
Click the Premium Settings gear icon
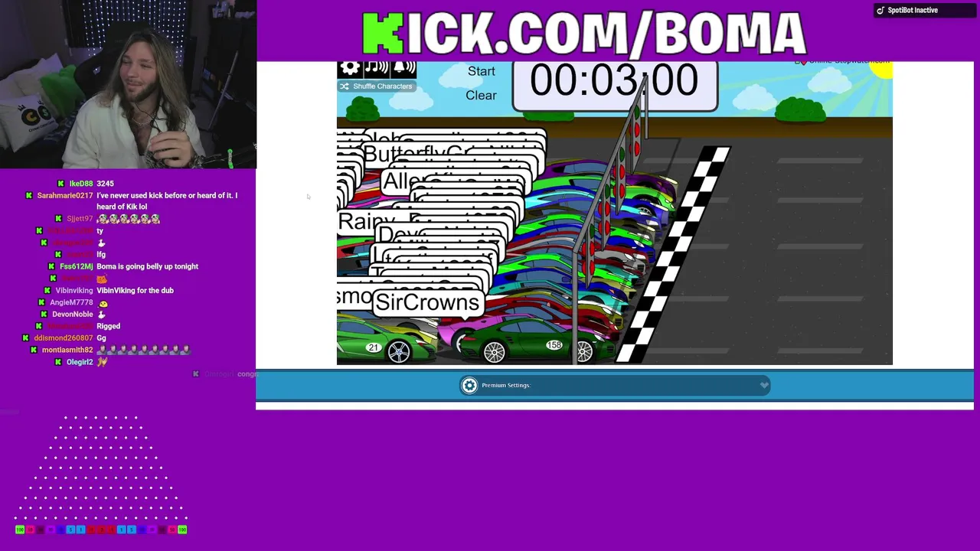[x=469, y=386]
